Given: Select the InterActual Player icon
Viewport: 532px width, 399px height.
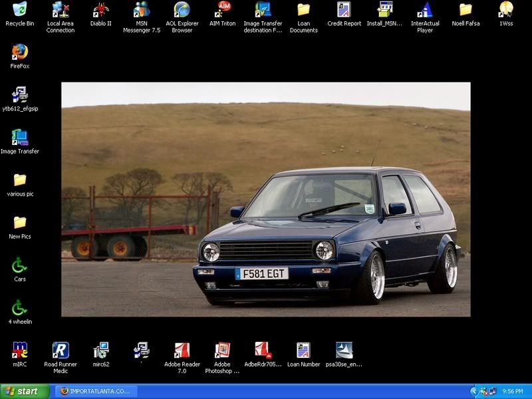Looking at the screenshot, I should coord(425,10).
